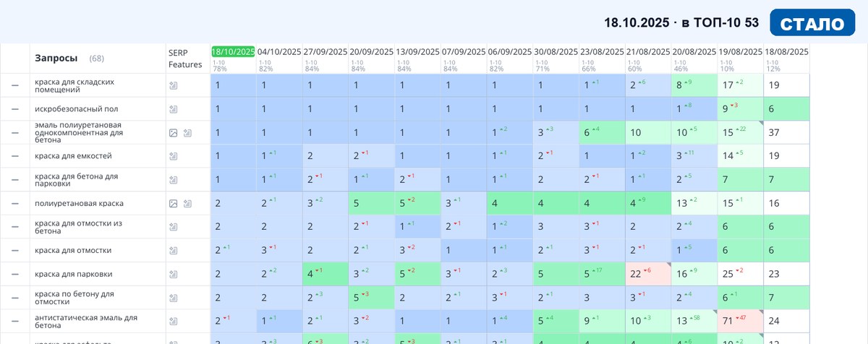This screenshot has width=868, height=344.
Task: Click the red cell 71 in антистатическая эмаль row
Action: pos(741,322)
